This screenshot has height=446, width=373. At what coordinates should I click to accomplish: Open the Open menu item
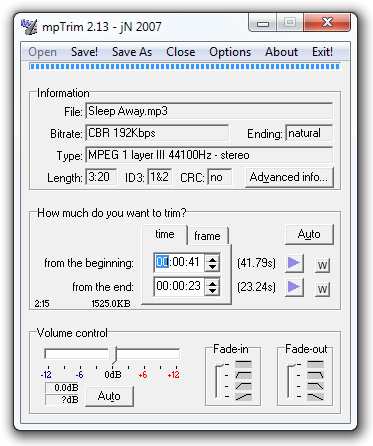pos(42,52)
